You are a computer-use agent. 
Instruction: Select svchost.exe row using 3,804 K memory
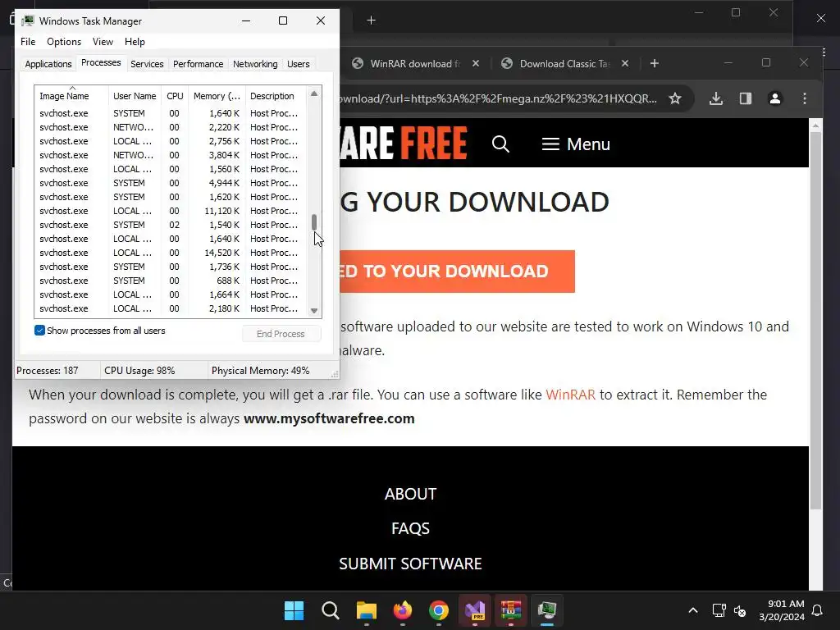tap(171, 155)
